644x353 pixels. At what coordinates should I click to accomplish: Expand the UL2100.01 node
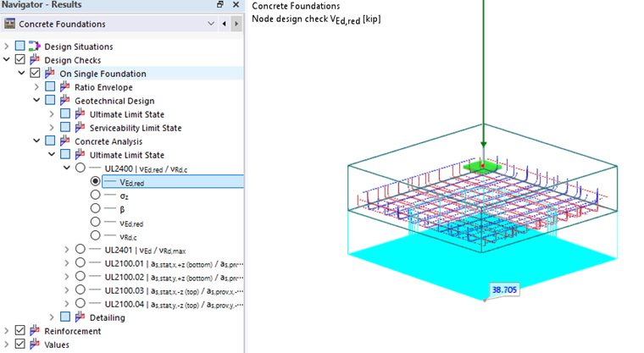tap(67, 262)
